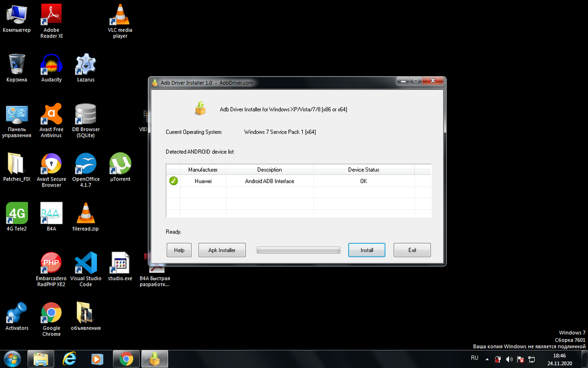Click the network tray icon
The image size is (588, 368).
click(x=531, y=360)
